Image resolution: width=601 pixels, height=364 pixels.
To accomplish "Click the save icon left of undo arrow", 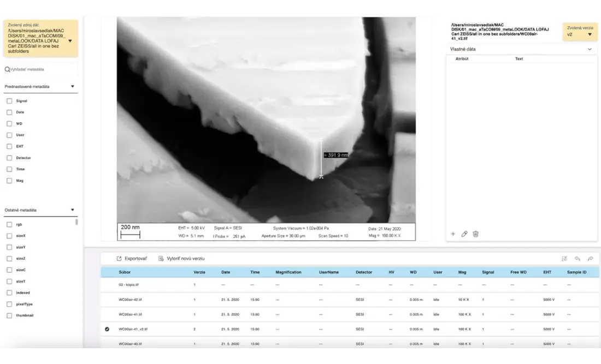I will click(564, 259).
